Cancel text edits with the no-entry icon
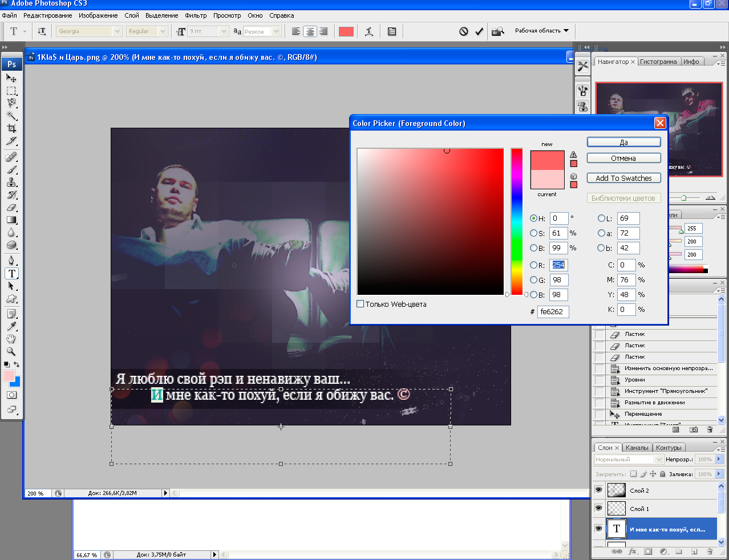Image resolution: width=729 pixels, height=560 pixels. [x=464, y=31]
